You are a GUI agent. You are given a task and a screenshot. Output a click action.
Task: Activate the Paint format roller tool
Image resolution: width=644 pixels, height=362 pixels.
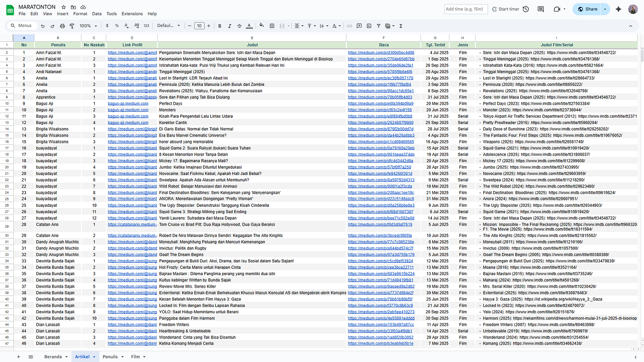pyautogui.click(x=72, y=26)
